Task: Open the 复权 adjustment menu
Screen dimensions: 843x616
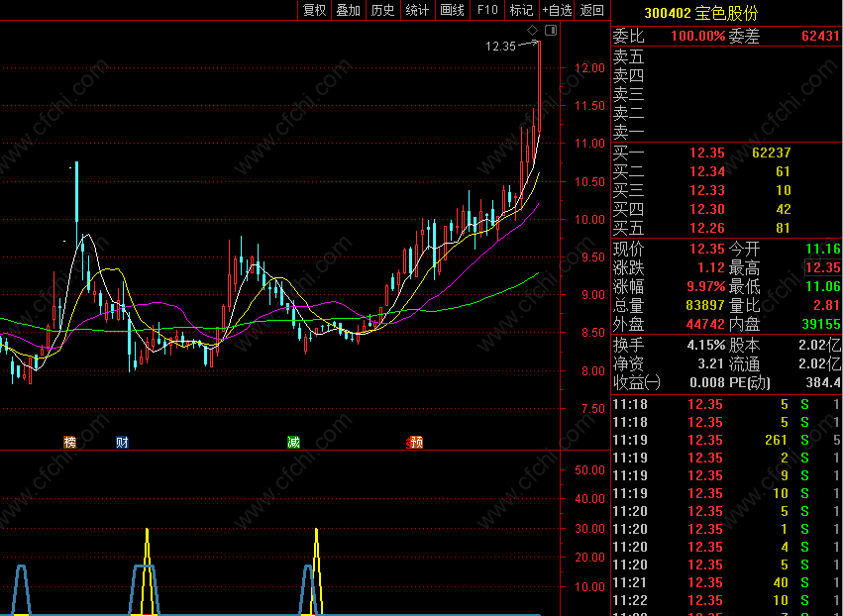Action: pyautogui.click(x=314, y=10)
